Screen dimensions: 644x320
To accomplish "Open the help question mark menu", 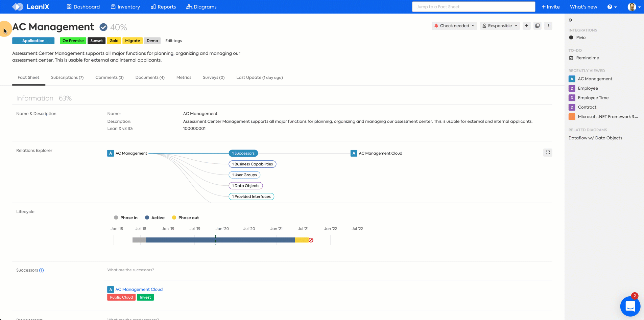I will click(612, 7).
